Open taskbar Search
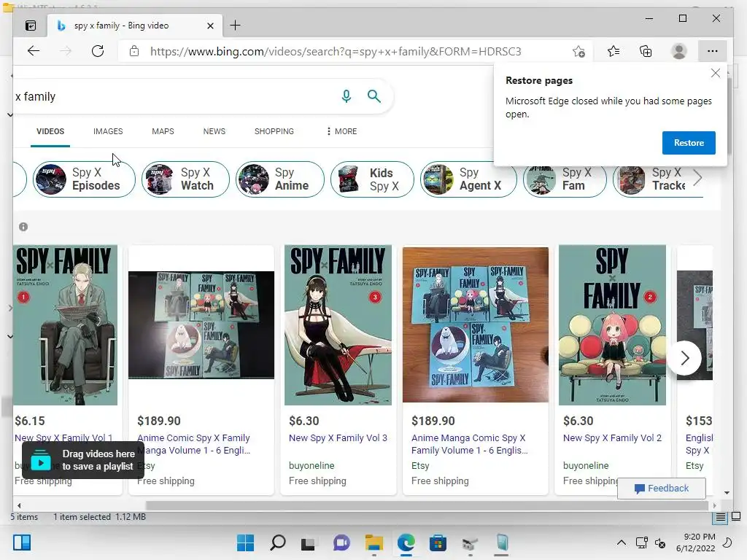The height and width of the screenshot is (560, 747). [x=278, y=542]
